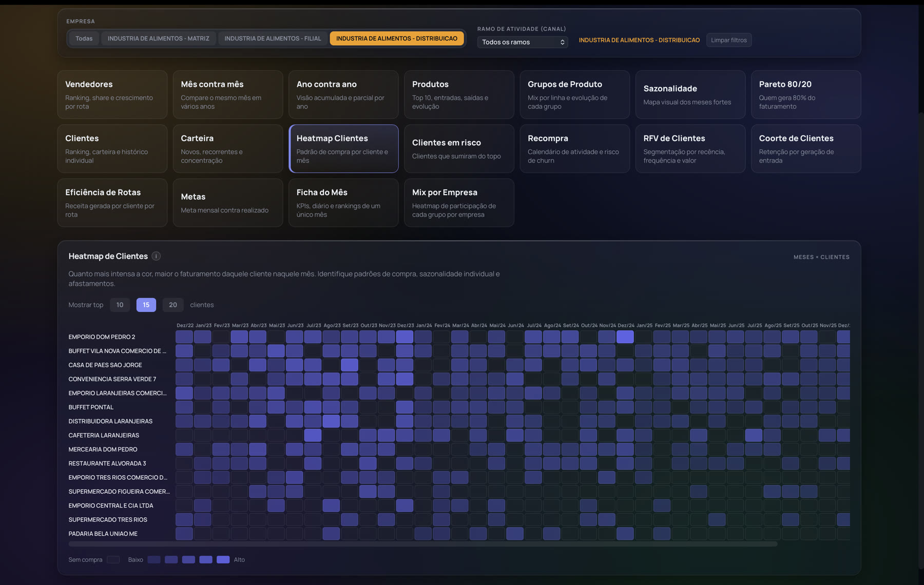Click the MESES × CLIENTES label
The height and width of the screenshot is (585, 924).
click(x=821, y=257)
